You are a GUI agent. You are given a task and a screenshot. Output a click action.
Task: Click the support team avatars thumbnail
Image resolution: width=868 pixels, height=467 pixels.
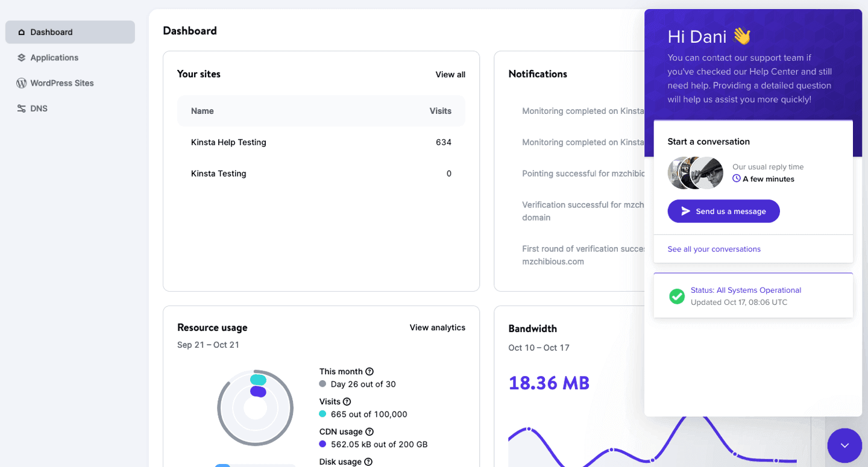click(695, 172)
